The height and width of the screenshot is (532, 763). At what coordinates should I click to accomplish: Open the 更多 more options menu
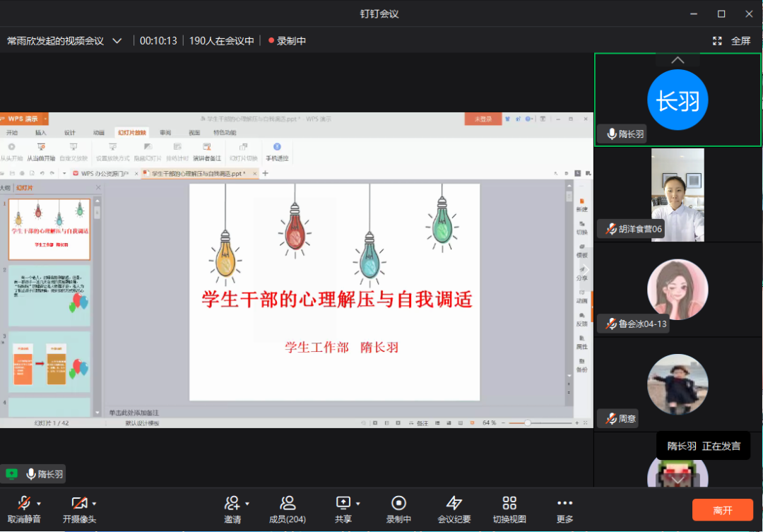click(564, 504)
